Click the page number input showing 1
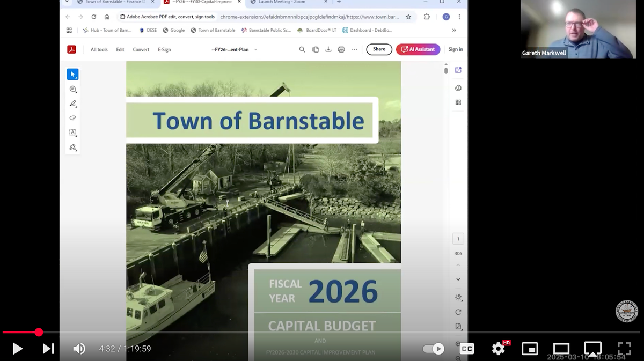Viewport: 644px width, 361px height. pos(458,238)
